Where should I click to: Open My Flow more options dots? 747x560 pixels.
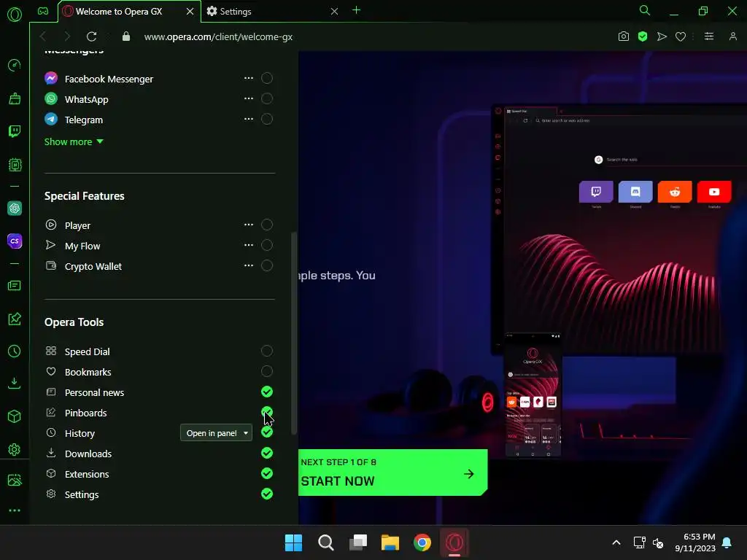click(x=249, y=245)
